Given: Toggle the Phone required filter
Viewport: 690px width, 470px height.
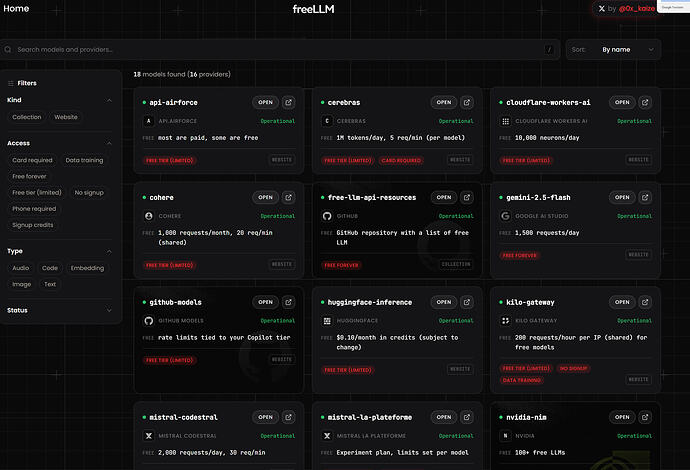Looking at the screenshot, I should pyautogui.click(x=34, y=209).
